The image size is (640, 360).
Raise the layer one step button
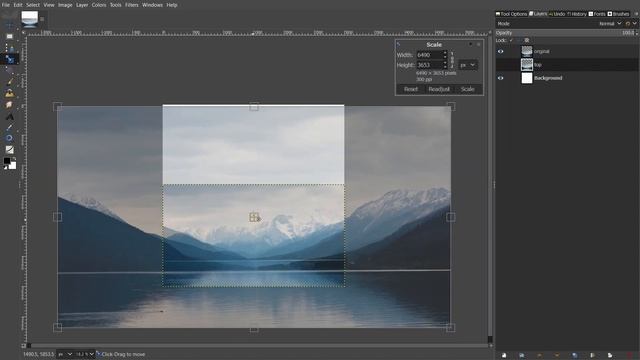[x=539, y=356]
